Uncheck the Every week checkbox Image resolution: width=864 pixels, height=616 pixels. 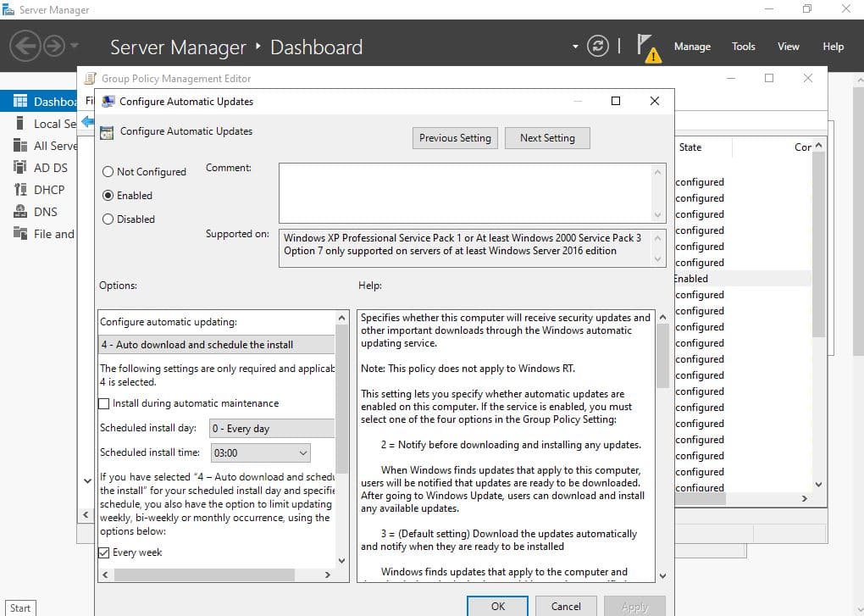point(105,552)
